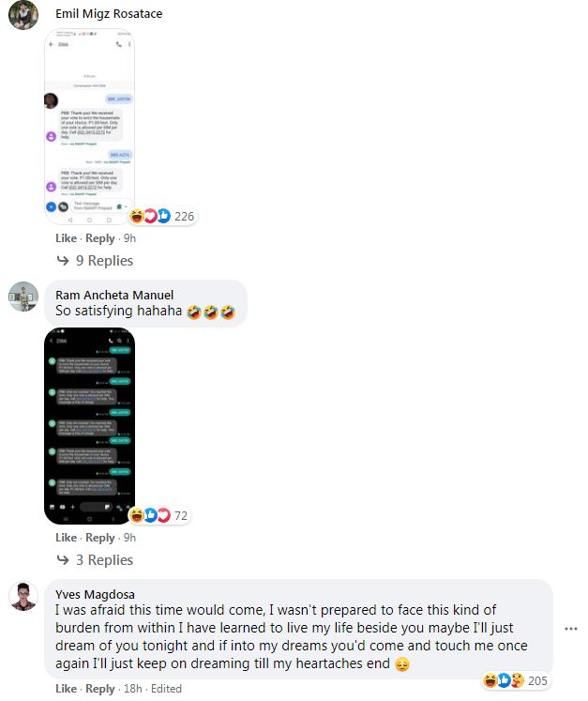The height and width of the screenshot is (701, 588).
Task: Like Ram Ancheta Manuel's comment
Action: tap(67, 538)
